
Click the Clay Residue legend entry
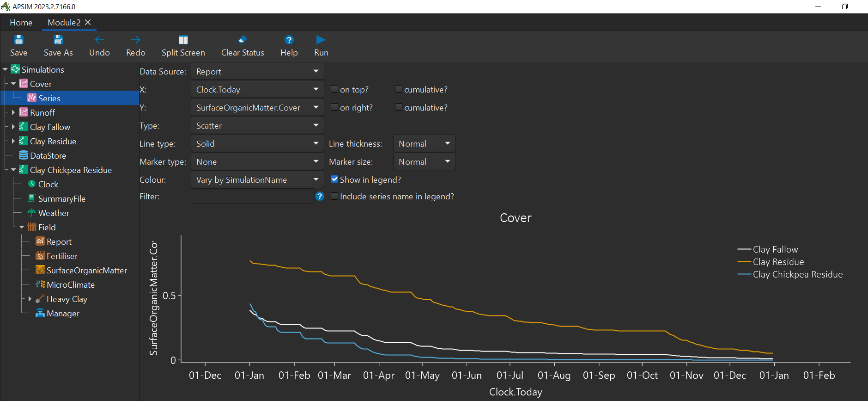(x=771, y=262)
